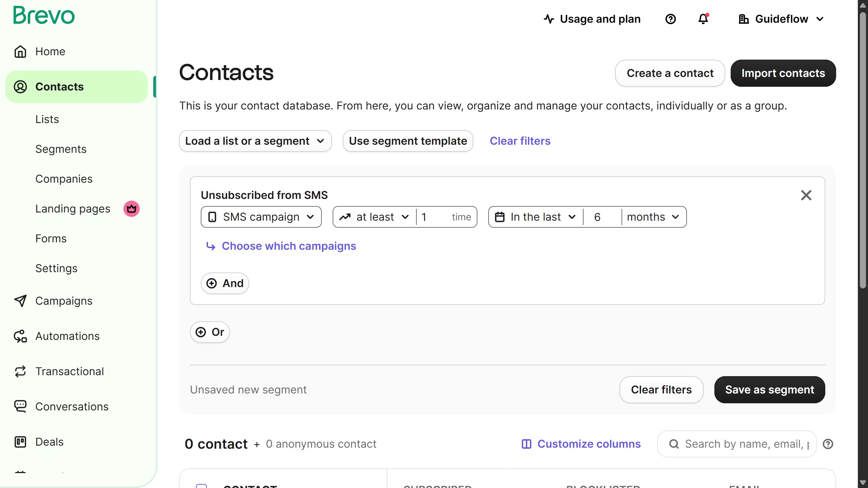868x488 pixels.
Task: Click the page vertical scrollbar
Action: pyautogui.click(x=863, y=169)
